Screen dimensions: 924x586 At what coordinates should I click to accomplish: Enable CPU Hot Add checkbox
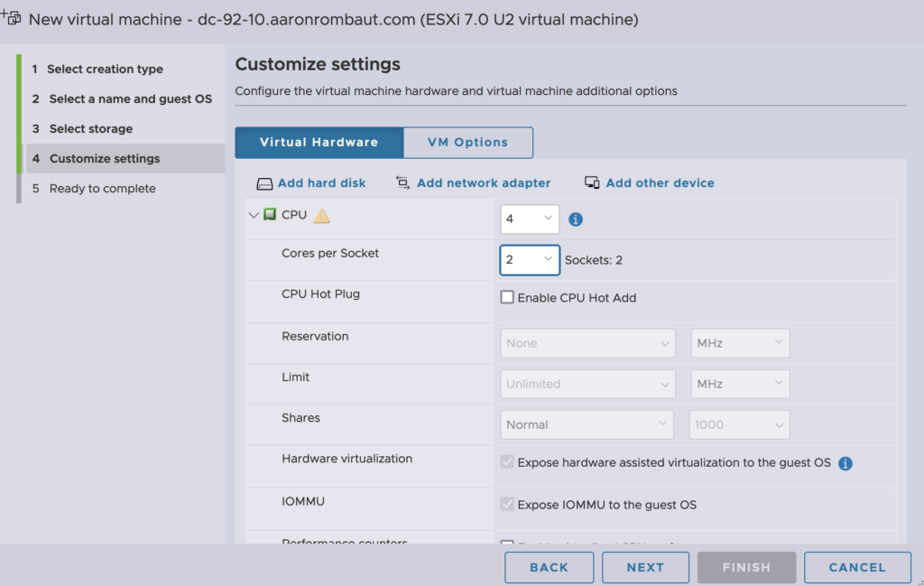tap(507, 298)
